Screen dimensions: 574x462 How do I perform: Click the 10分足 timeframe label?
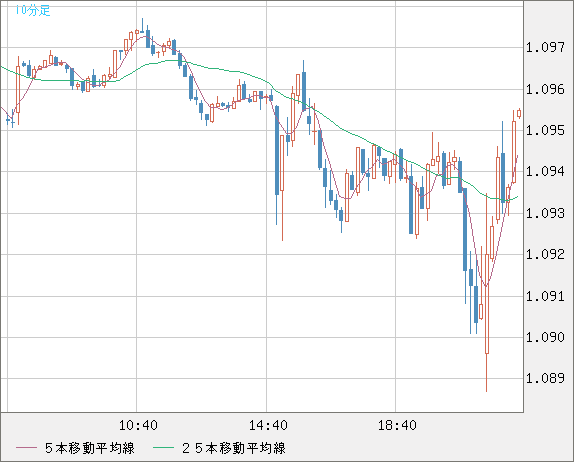pyautogui.click(x=33, y=10)
